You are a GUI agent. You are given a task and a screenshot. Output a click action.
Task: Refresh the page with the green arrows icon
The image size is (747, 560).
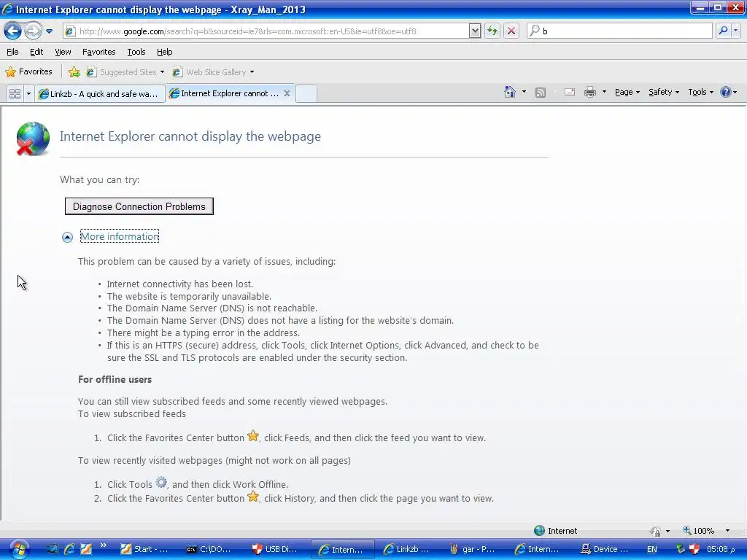pyautogui.click(x=492, y=31)
